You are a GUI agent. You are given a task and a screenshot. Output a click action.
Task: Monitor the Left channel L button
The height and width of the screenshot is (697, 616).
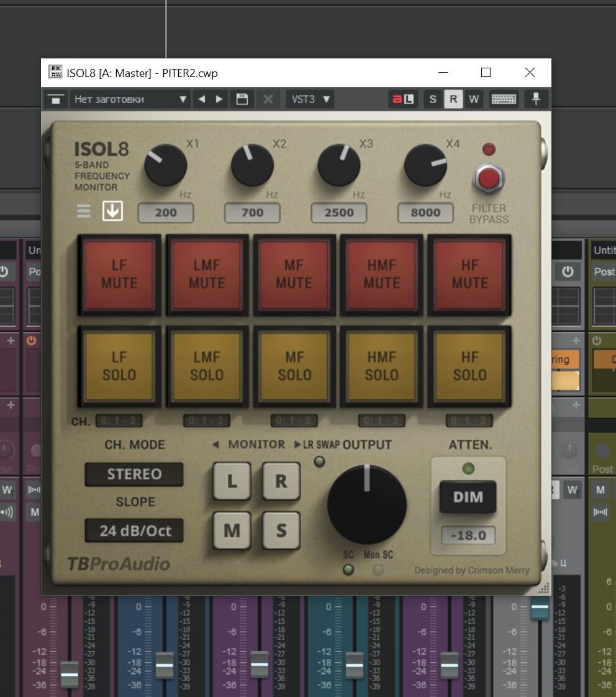tap(232, 481)
